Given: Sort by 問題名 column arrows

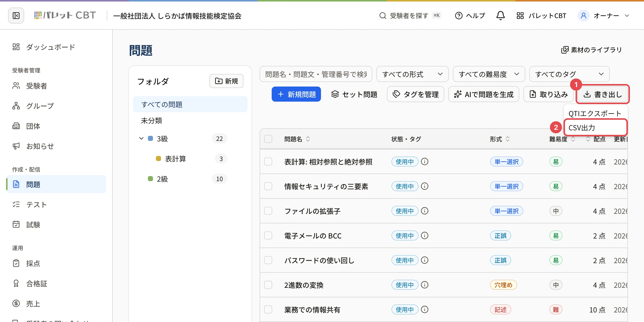Looking at the screenshot, I should (x=308, y=139).
